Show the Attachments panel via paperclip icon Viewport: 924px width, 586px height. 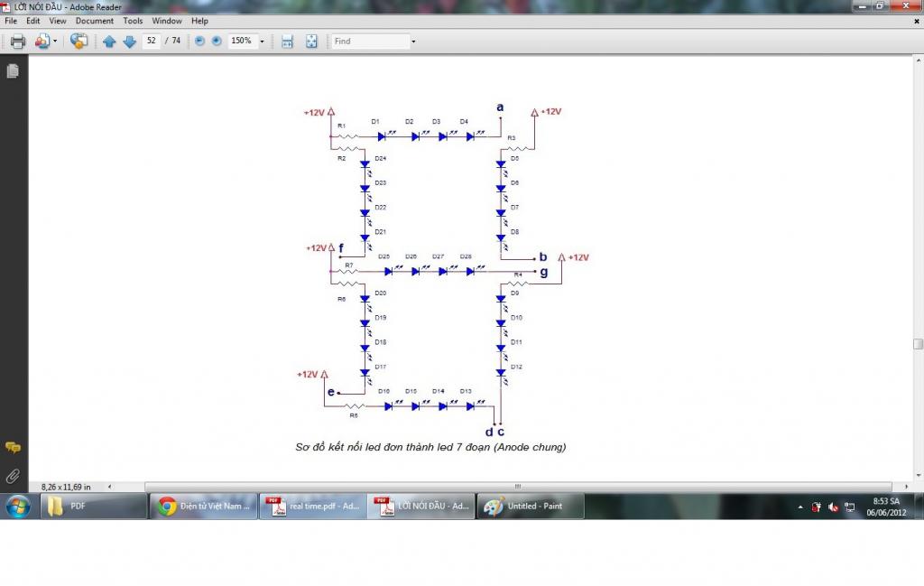[x=13, y=475]
